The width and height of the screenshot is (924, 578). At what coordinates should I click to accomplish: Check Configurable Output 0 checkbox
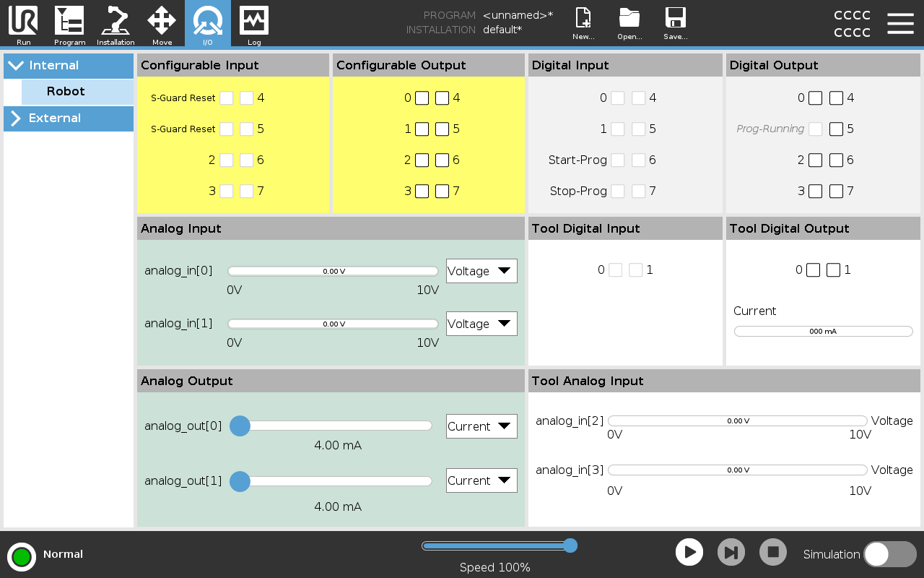(x=422, y=98)
